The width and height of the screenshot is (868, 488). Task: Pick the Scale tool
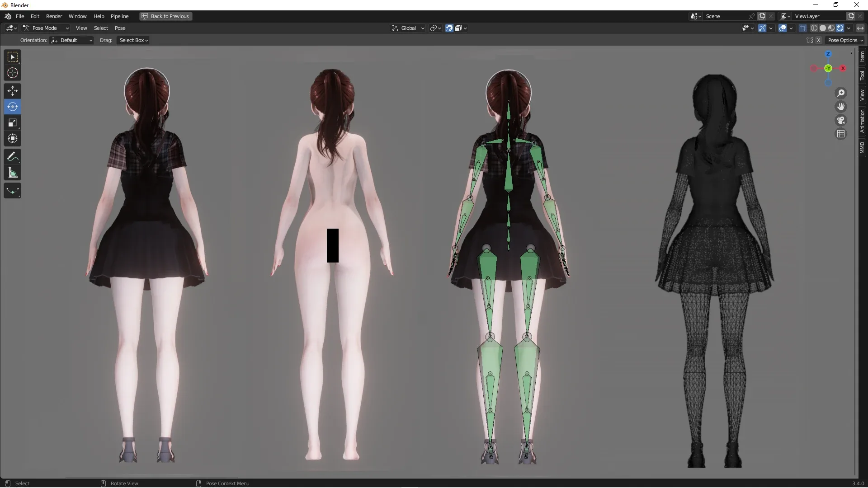[x=13, y=122]
